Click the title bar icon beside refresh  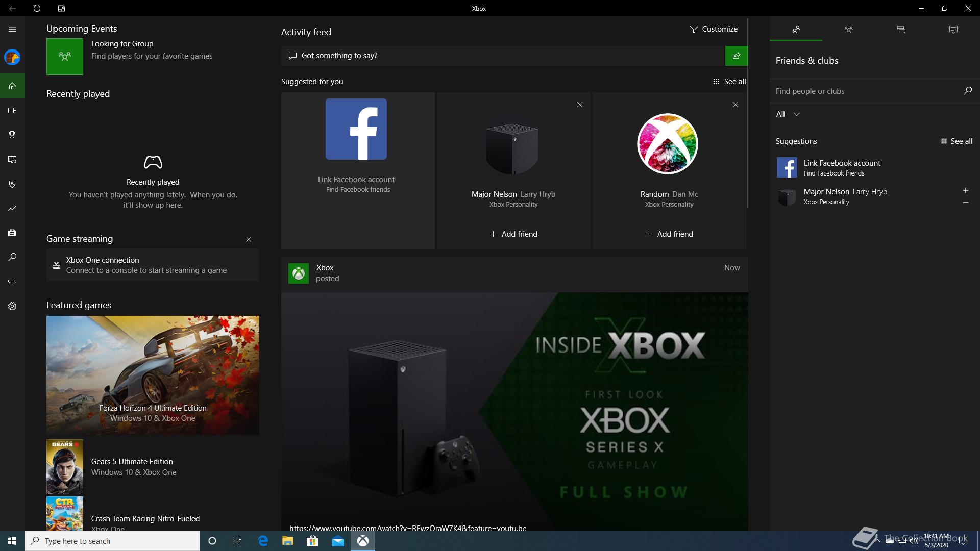coord(61,9)
